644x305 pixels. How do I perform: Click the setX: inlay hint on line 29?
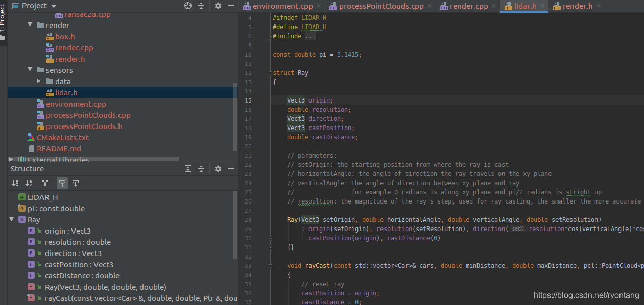tap(518, 229)
